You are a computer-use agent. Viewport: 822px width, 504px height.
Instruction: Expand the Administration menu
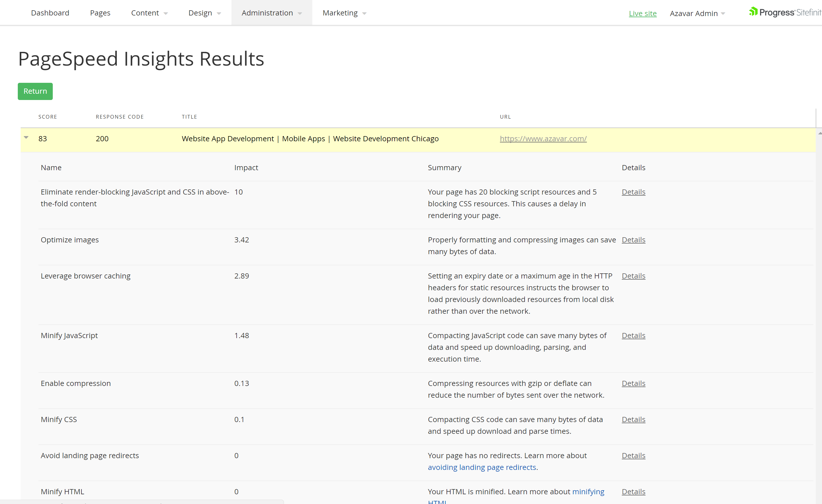click(272, 13)
